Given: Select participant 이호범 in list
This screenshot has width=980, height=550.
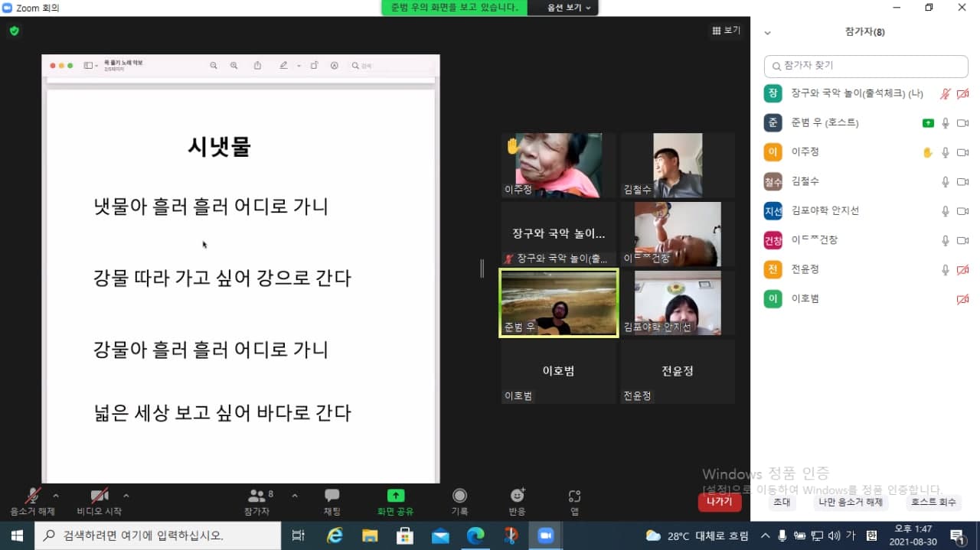Looking at the screenshot, I should [x=866, y=298].
